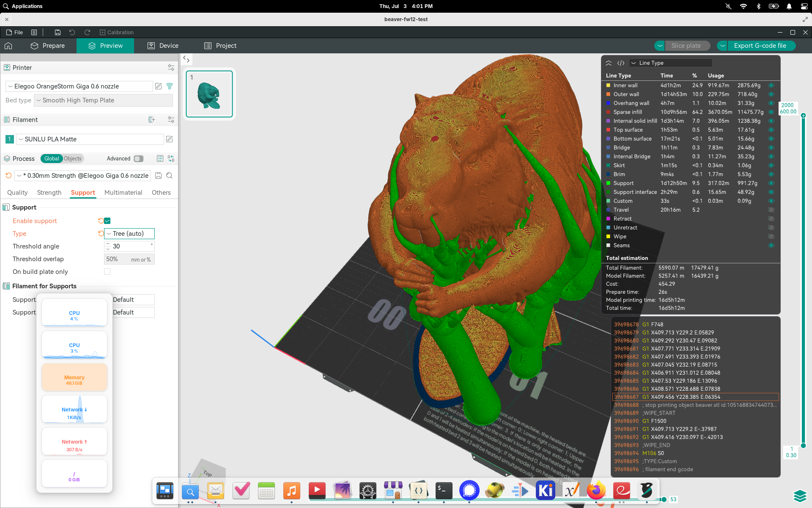Uncheck the Enable support checkbox
The image size is (812, 508).
[x=107, y=221]
